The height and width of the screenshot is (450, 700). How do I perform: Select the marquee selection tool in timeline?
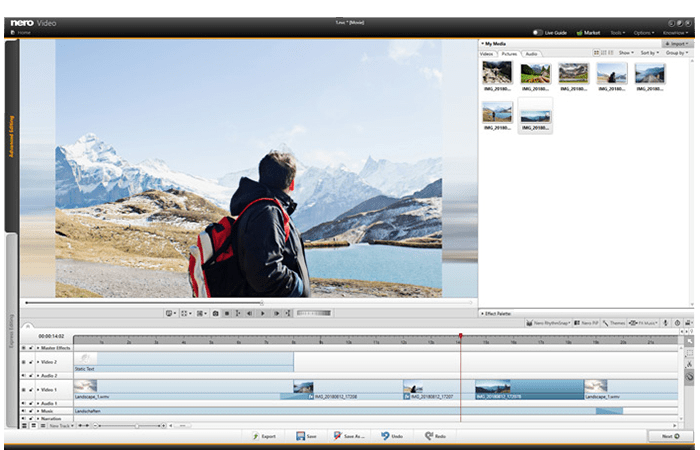click(690, 353)
